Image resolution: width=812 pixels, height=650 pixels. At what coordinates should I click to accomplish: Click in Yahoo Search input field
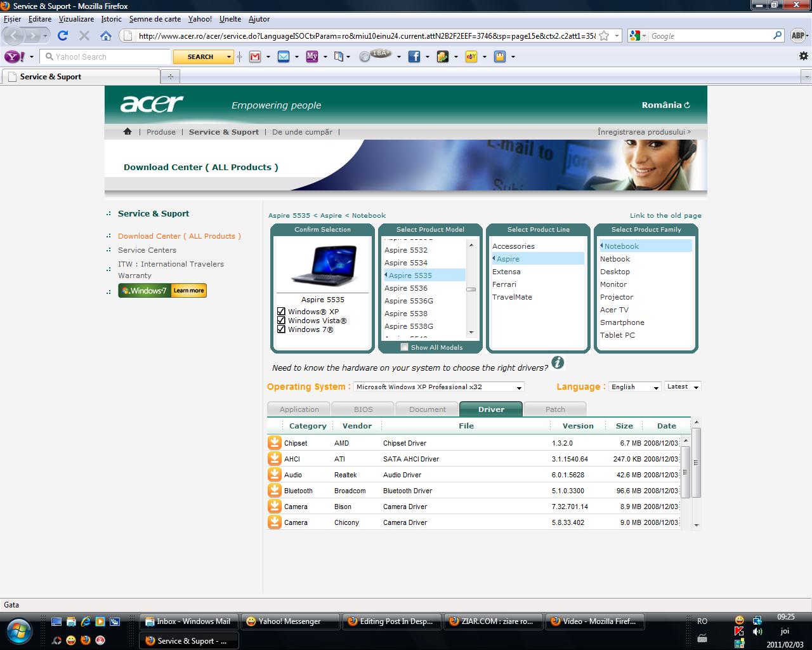[106, 56]
